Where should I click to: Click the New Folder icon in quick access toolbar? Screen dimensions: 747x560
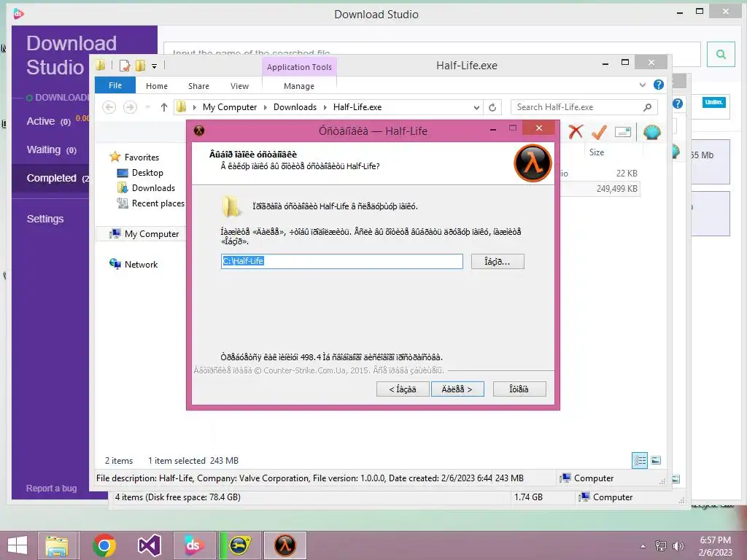tap(140, 65)
